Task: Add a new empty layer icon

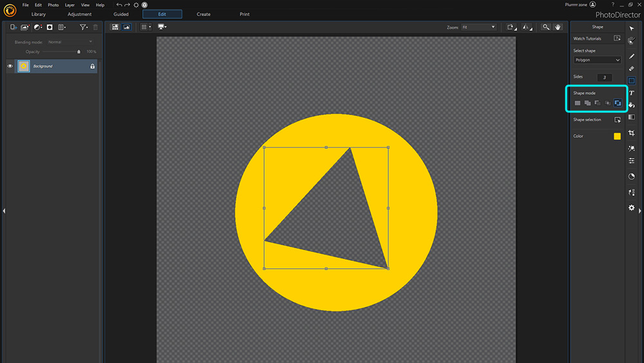Action: pos(13,27)
